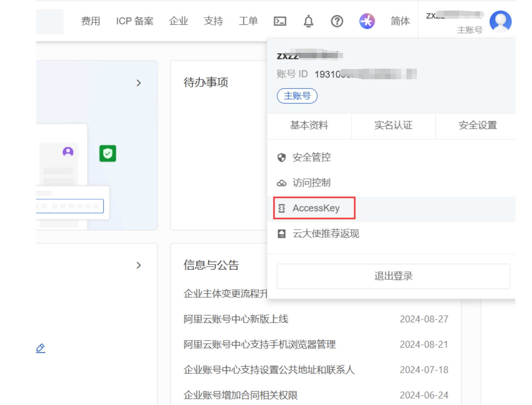Open the 费用 menu

(x=91, y=21)
